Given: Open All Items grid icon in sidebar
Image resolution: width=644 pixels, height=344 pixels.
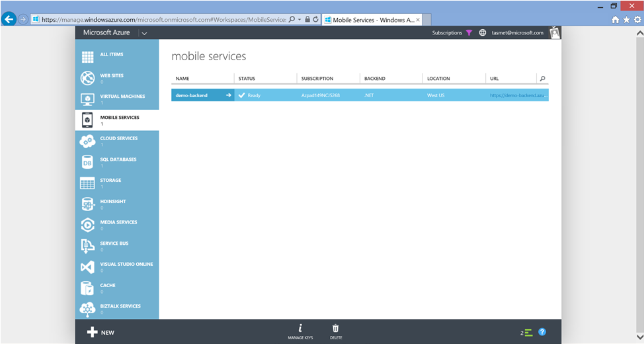Looking at the screenshot, I should [x=87, y=57].
